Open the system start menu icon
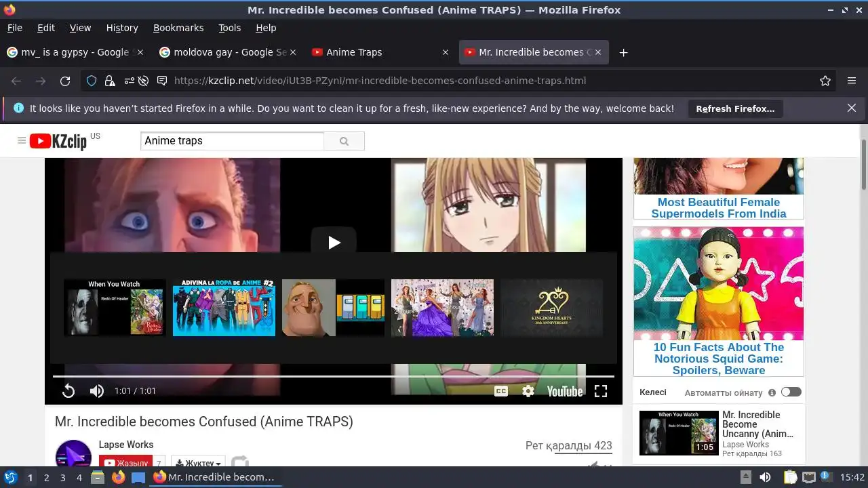 [10, 477]
